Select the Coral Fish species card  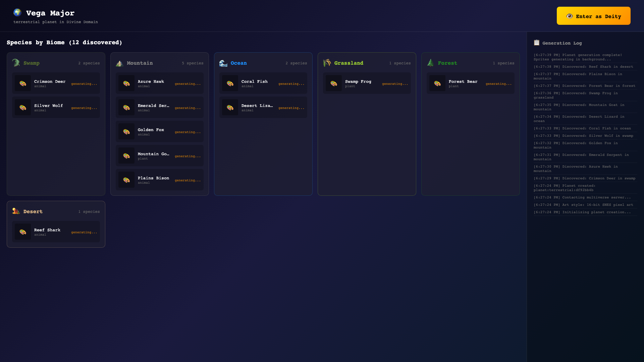pyautogui.click(x=263, y=83)
